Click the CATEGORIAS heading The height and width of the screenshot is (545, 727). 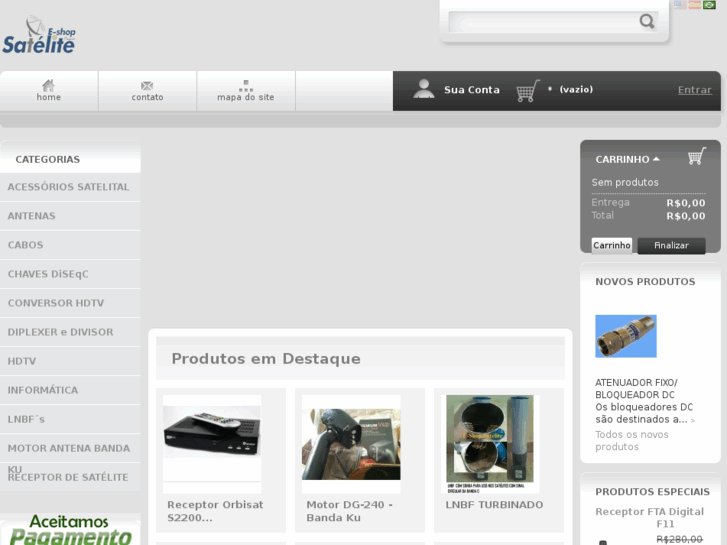(x=47, y=159)
